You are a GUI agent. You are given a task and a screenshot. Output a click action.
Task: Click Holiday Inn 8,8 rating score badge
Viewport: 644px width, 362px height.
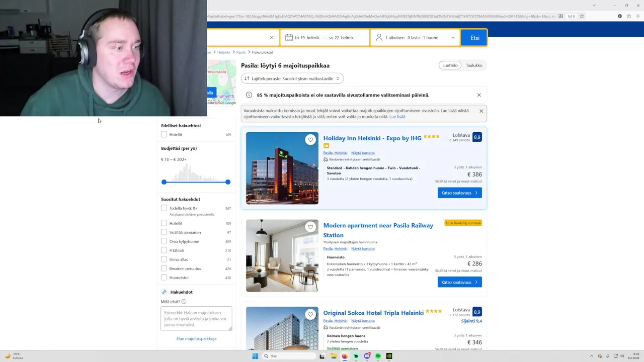(x=477, y=137)
